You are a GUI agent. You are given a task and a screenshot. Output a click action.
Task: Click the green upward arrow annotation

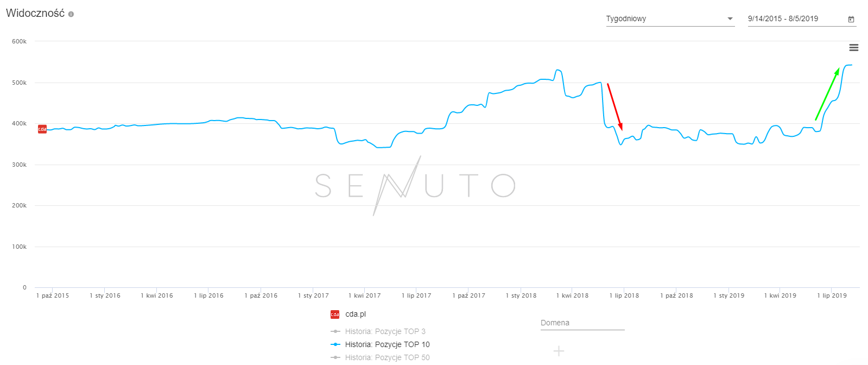[x=827, y=94]
